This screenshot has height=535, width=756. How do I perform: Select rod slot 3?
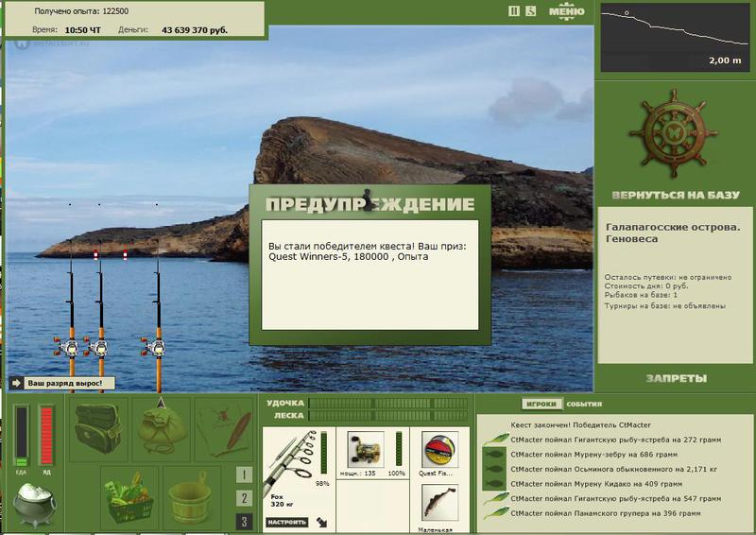tap(244, 521)
